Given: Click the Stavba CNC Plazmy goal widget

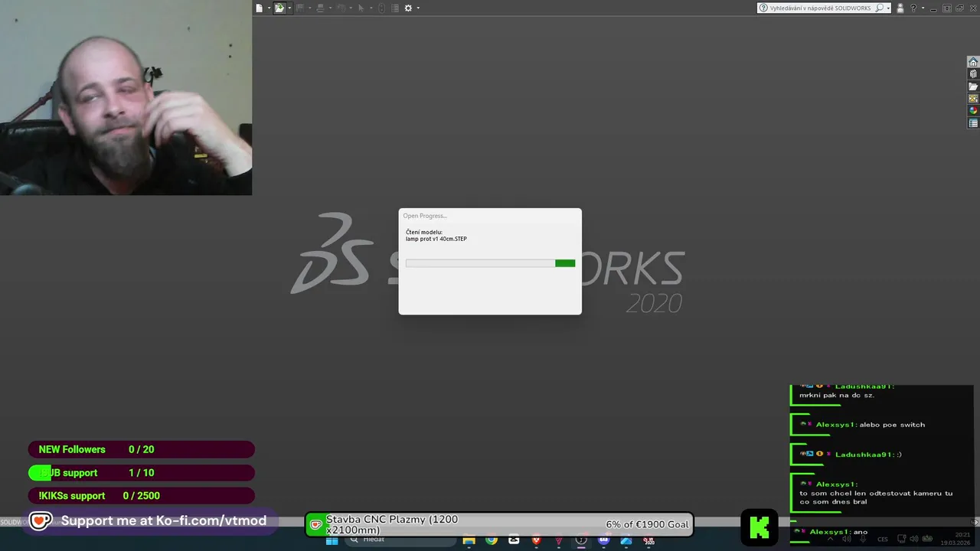Looking at the screenshot, I should [x=499, y=524].
